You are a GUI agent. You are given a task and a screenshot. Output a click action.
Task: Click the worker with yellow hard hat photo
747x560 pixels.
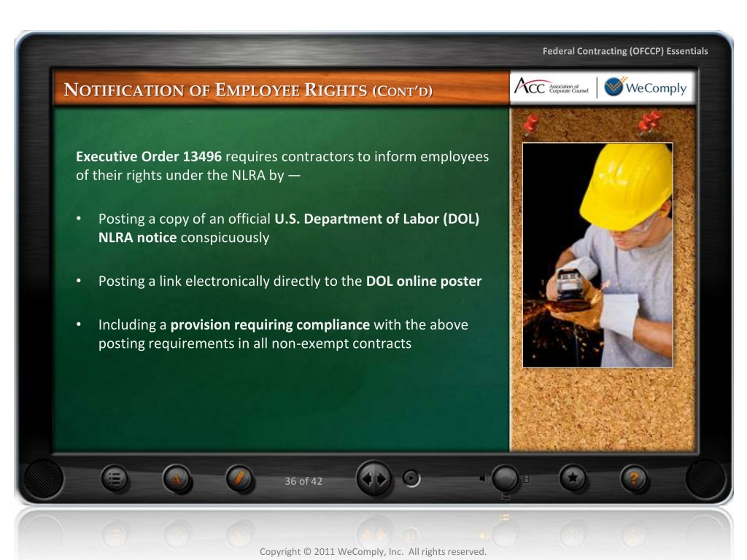597,254
